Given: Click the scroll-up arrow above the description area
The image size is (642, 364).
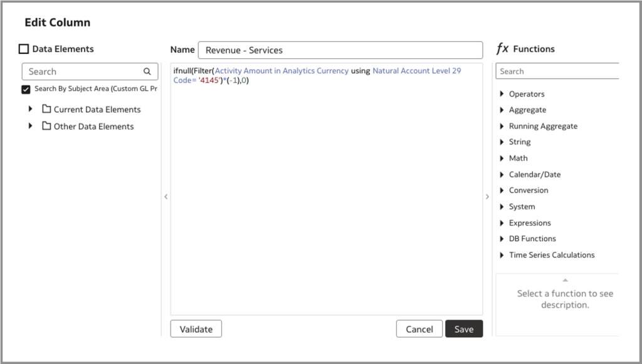Looking at the screenshot, I should pos(565,281).
